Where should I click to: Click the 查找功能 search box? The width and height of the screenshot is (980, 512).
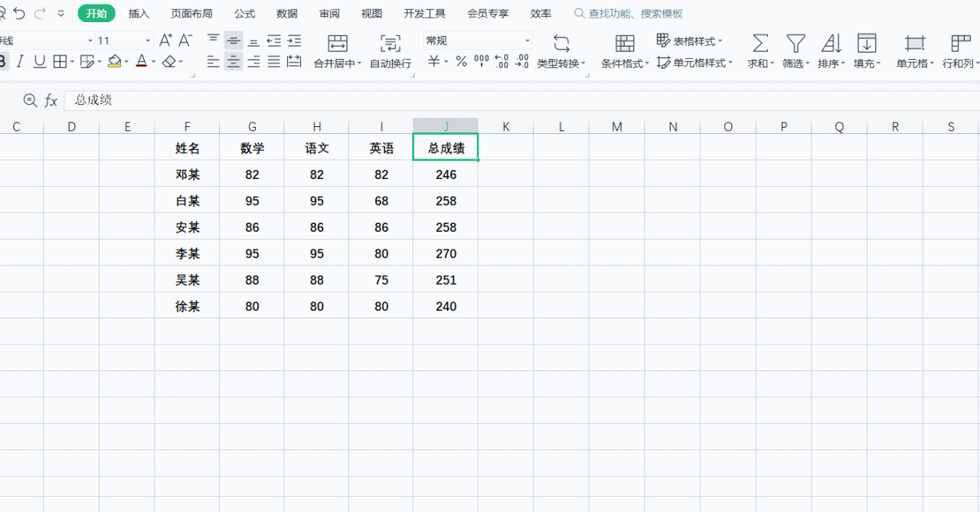click(x=629, y=14)
